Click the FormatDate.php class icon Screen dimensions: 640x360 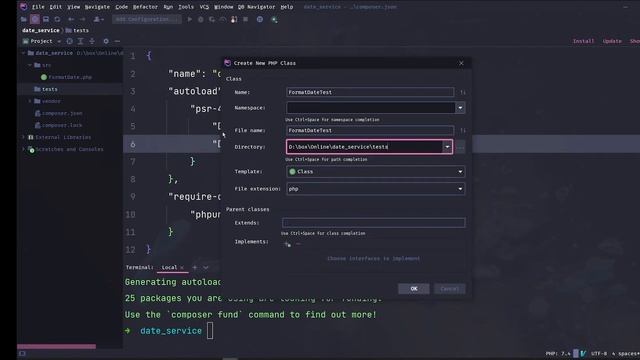[44, 77]
